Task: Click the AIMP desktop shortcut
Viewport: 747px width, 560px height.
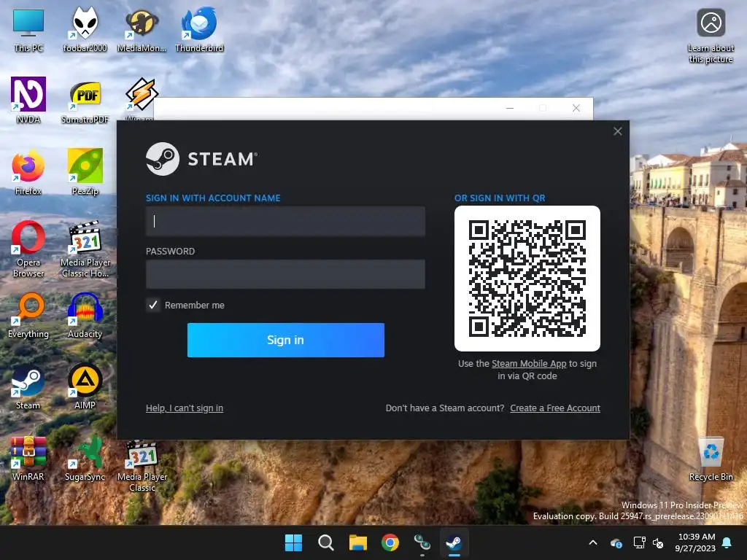Action: (85, 386)
